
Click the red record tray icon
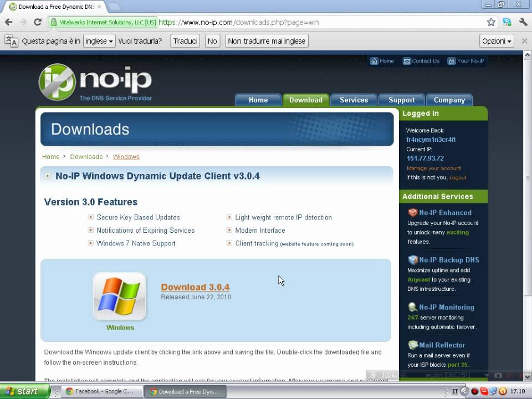[x=474, y=391]
